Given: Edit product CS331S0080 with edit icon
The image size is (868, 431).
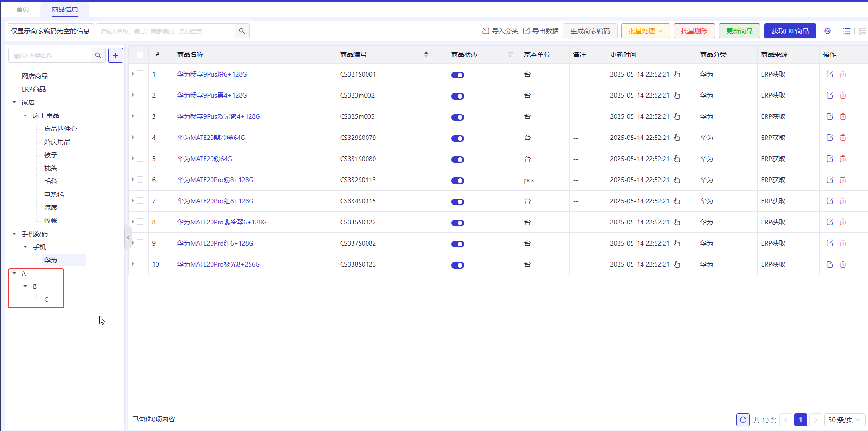Looking at the screenshot, I should click(830, 159).
